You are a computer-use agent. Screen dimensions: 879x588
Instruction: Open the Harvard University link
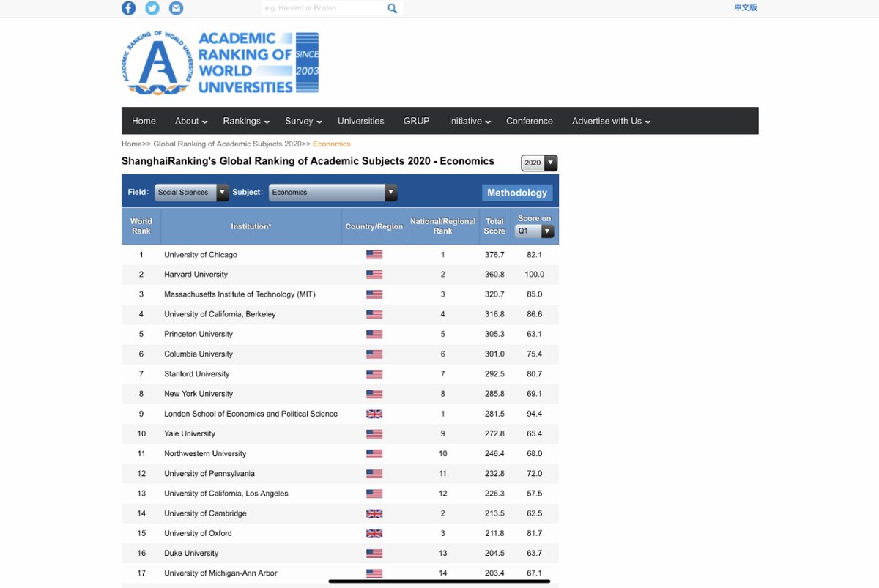pyautogui.click(x=196, y=275)
